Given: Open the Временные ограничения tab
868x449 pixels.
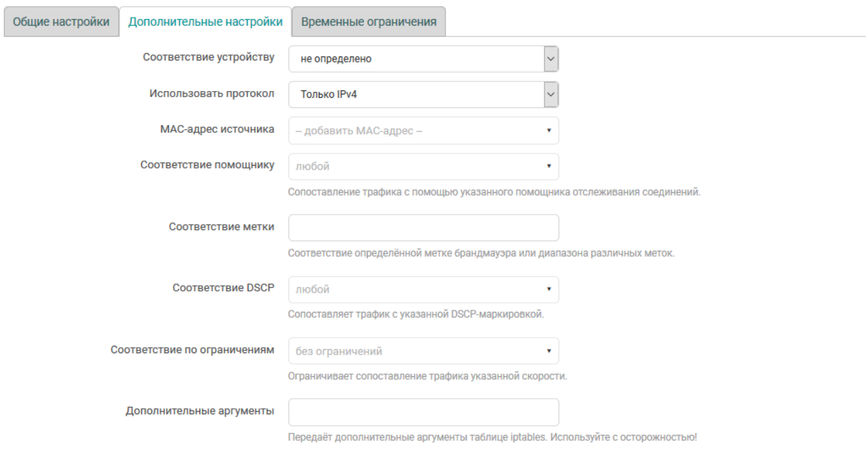Looking at the screenshot, I should click(x=369, y=22).
